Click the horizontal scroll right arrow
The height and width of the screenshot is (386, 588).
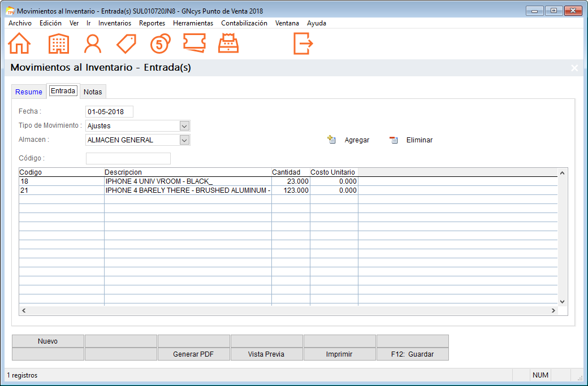tap(553, 311)
